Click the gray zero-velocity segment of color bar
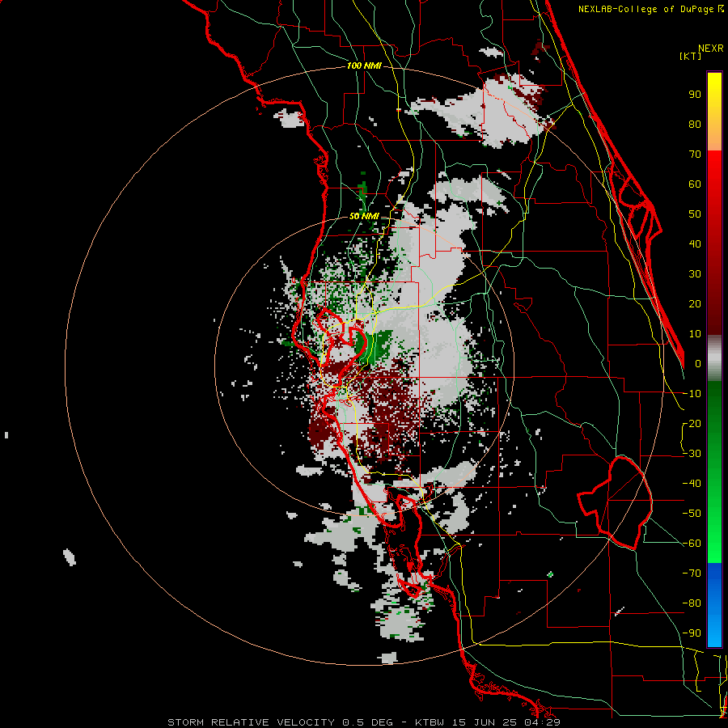Viewport: 728px width, 728px height. pos(714,358)
